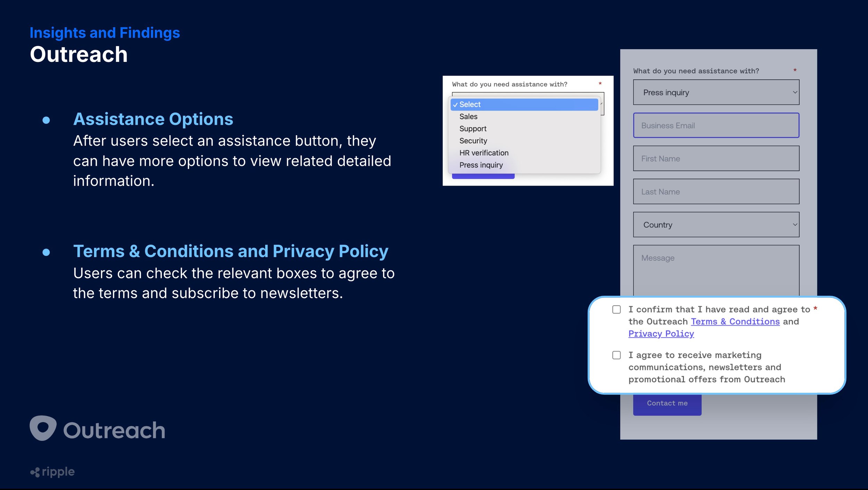Focus the Business Email field
The image size is (868, 490).
[x=716, y=125]
